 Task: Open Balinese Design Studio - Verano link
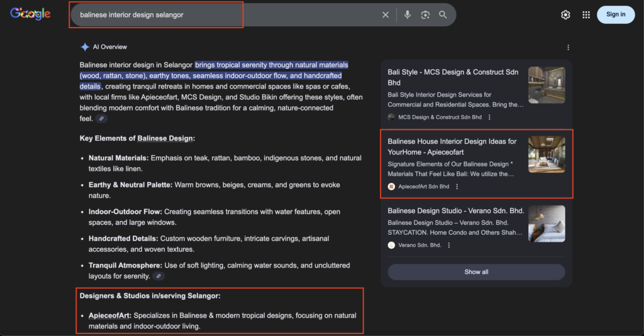(455, 211)
